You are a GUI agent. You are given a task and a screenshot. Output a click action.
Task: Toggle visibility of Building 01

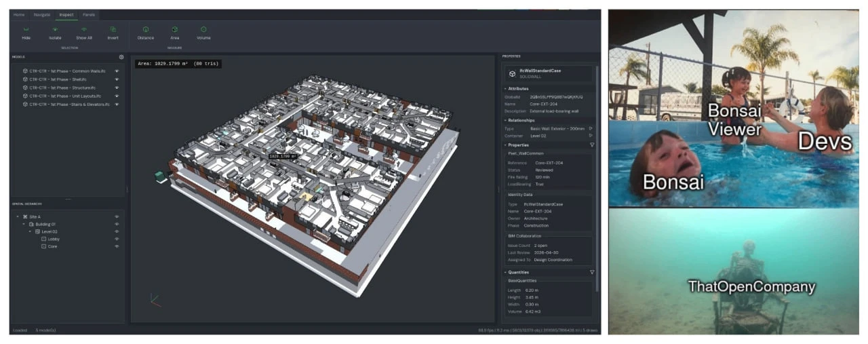[117, 224]
